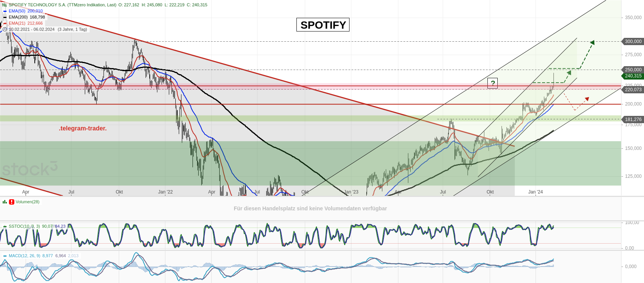
Task: Click the blue EMA(50) line marker
Action: (x=5, y=11)
